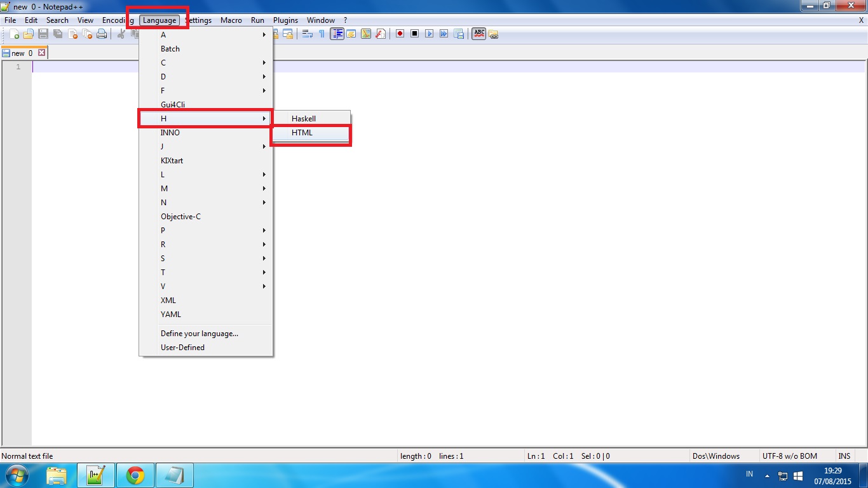Choose Haskell from the H submenu
Viewport: 868px width, 488px height.
(x=311, y=119)
